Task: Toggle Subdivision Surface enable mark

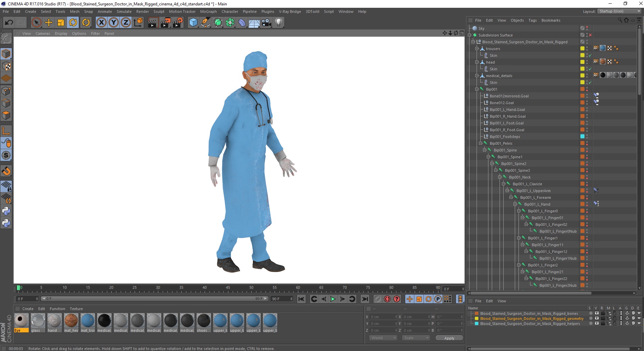Action: click(590, 35)
